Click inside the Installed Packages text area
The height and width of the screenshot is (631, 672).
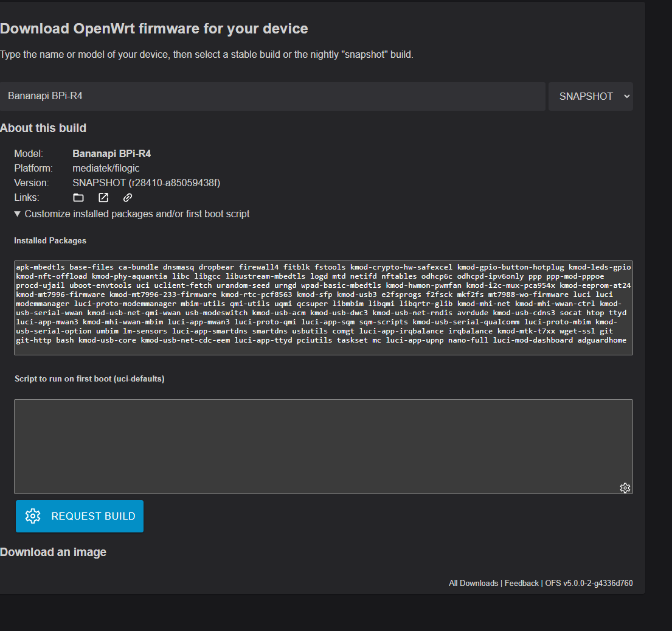coord(324,308)
